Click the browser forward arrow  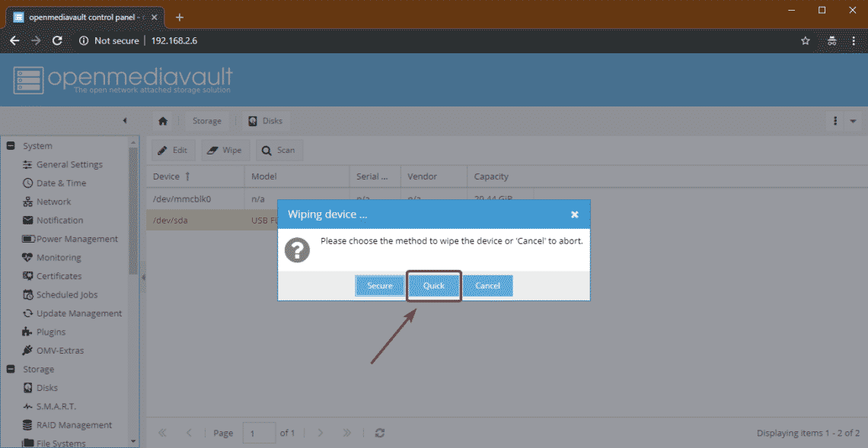[36, 40]
